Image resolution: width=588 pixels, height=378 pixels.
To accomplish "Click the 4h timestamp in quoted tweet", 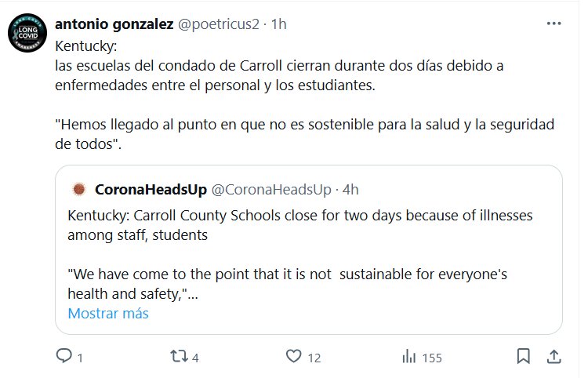I will pos(350,189).
